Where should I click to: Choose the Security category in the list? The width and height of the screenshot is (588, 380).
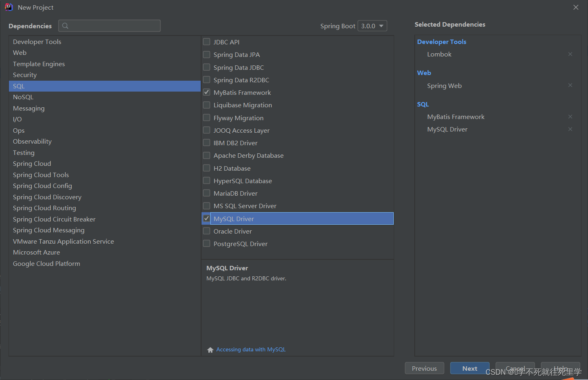pyautogui.click(x=25, y=75)
